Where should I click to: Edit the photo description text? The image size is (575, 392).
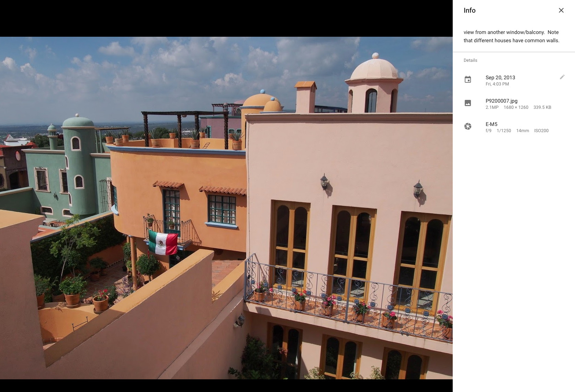[511, 36]
